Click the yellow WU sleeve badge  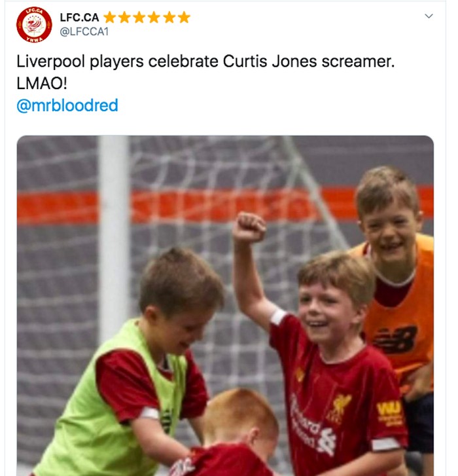pyautogui.click(x=389, y=413)
